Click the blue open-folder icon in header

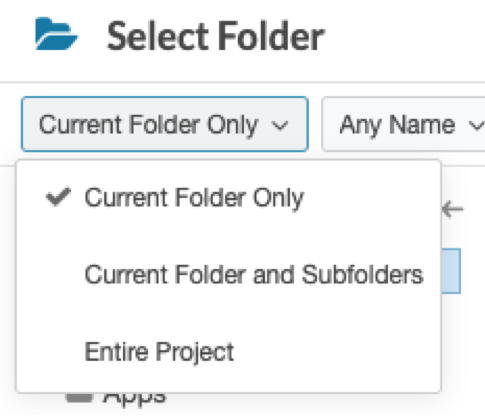pos(57,34)
